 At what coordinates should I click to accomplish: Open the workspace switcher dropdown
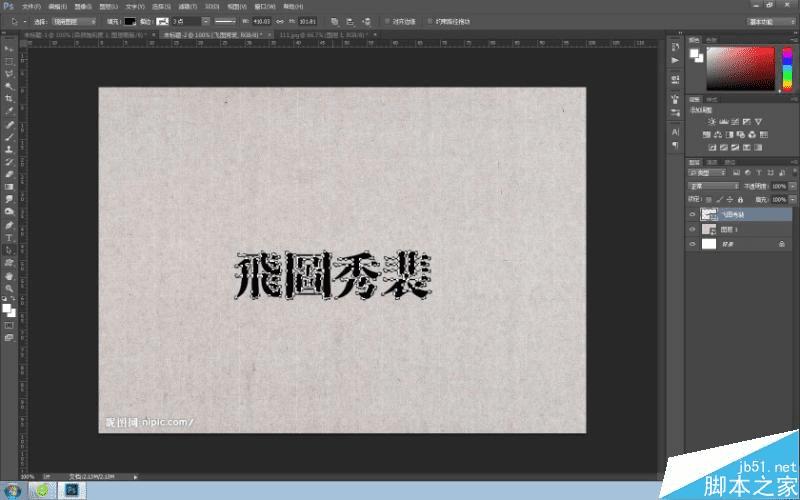770,21
